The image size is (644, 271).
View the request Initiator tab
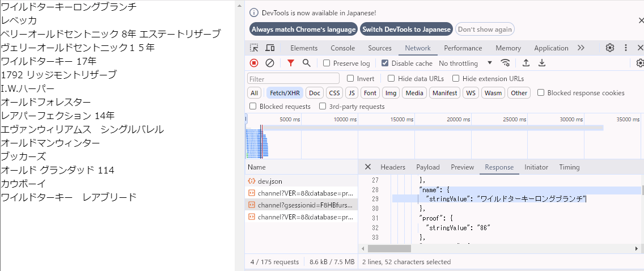coord(536,167)
